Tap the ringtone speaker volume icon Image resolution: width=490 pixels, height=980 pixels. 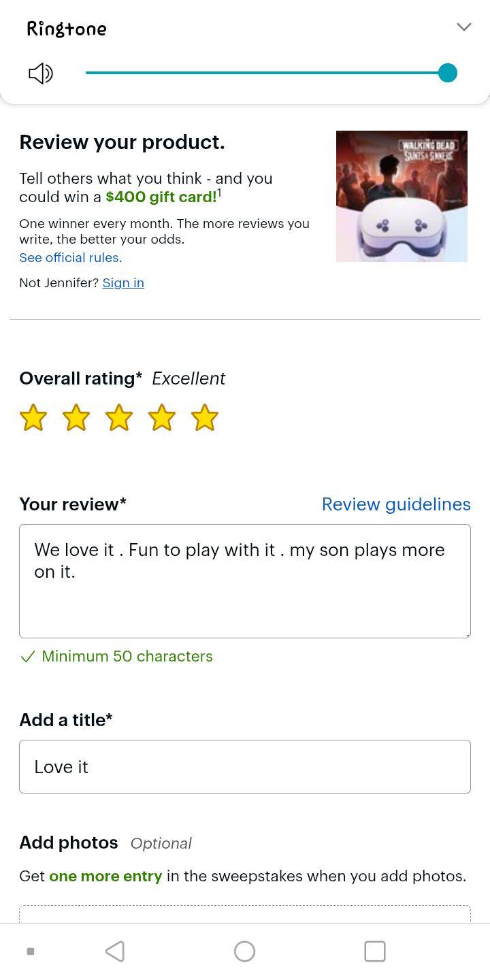tap(40, 73)
